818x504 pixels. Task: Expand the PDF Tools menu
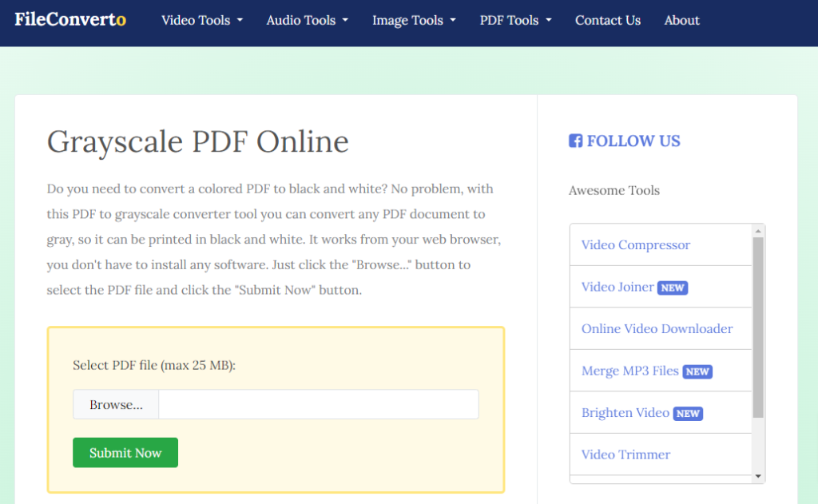pos(515,21)
